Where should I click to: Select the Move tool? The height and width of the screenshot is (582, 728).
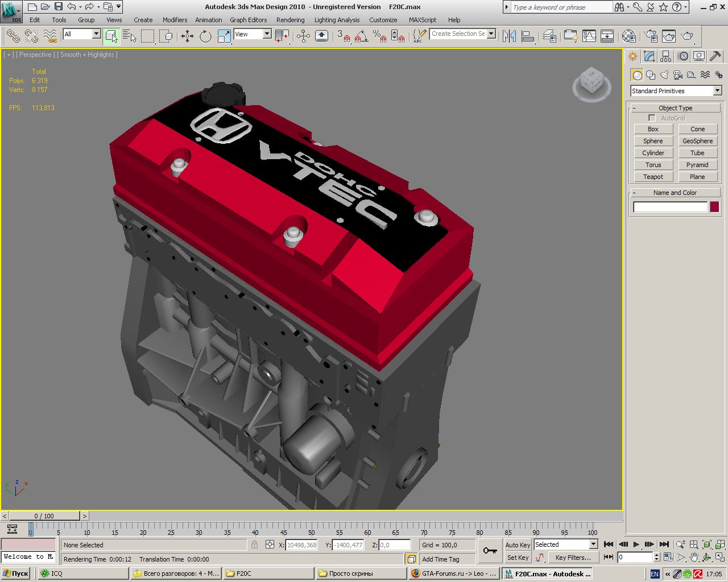(187, 36)
